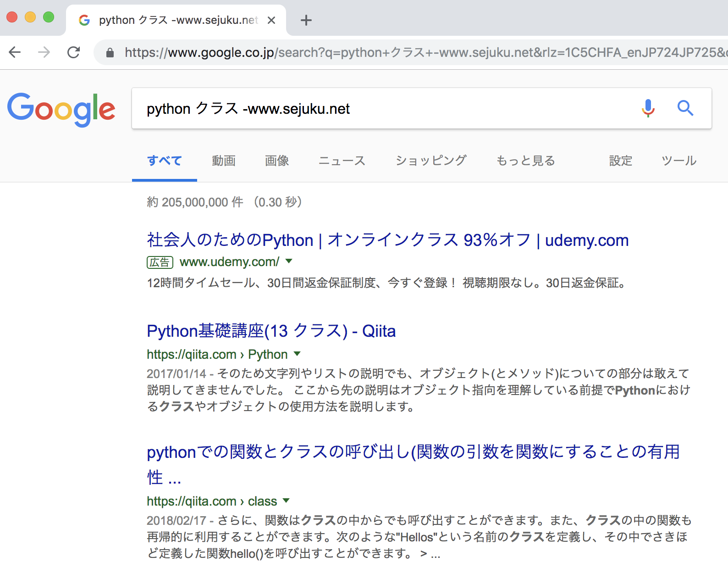Open Python基礎講座(13 クラス) - Qiita result

271,331
